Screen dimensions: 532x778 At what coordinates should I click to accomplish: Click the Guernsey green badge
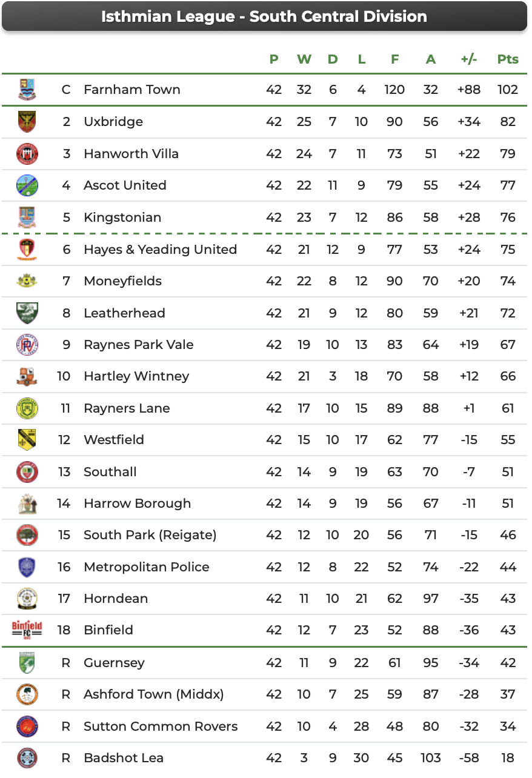pyautogui.click(x=27, y=662)
